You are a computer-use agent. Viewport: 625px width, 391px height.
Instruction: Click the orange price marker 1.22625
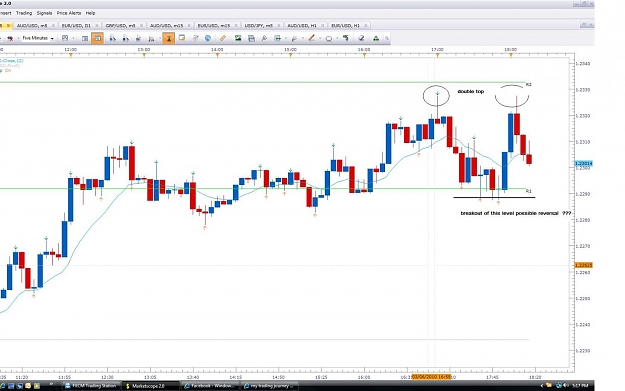click(x=584, y=265)
